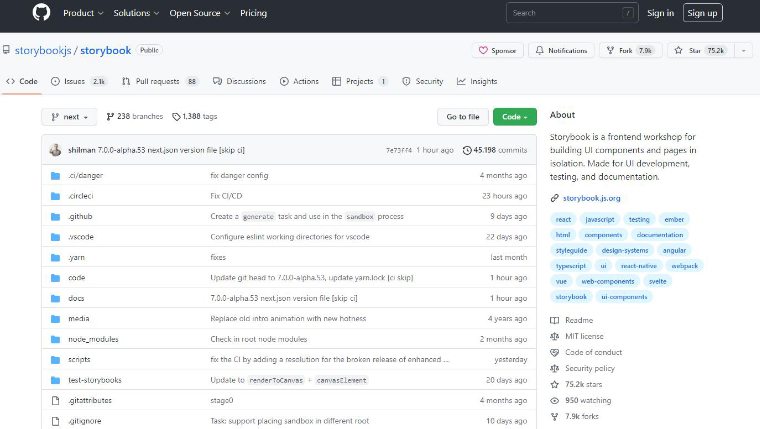Click the .github folder icon
760x429 pixels.
(x=55, y=217)
